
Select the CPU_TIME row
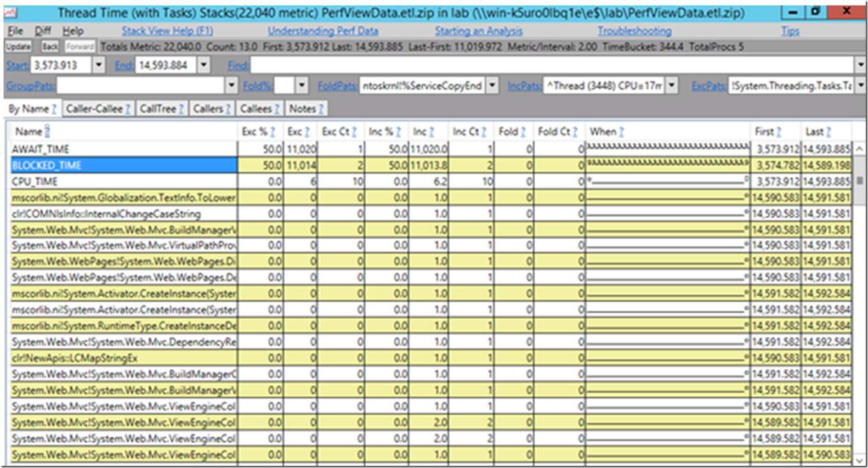[x=432, y=181]
